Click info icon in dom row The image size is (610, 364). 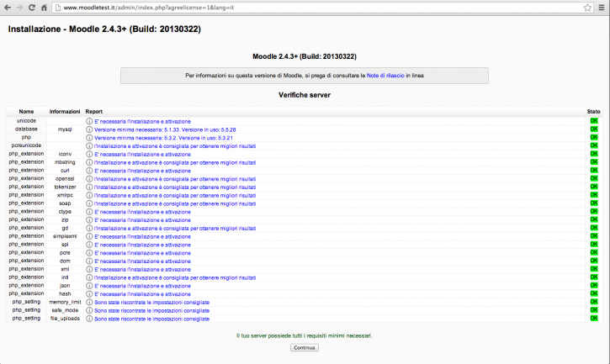[89, 261]
